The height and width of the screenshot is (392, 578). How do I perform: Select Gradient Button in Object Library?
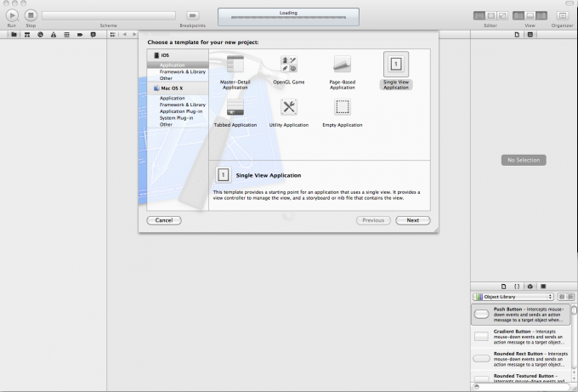(521, 337)
